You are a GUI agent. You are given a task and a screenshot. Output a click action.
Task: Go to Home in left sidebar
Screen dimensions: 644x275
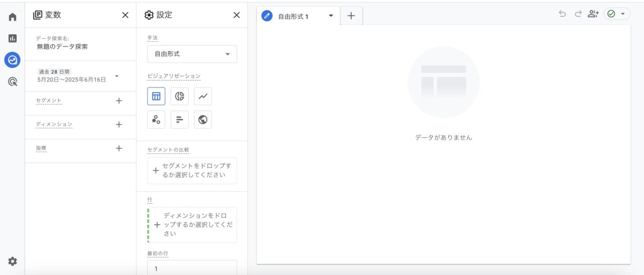coord(12,17)
